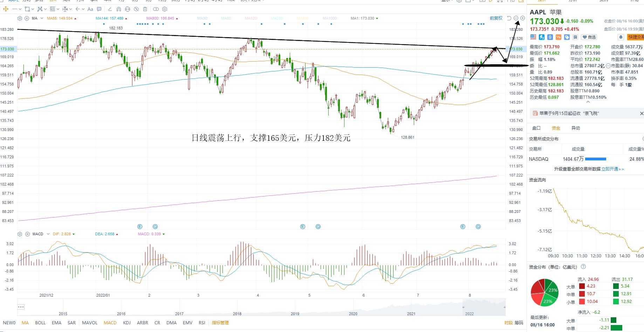
Task: Open the MA indicator selector dropdown
Action: [x=42, y=18]
